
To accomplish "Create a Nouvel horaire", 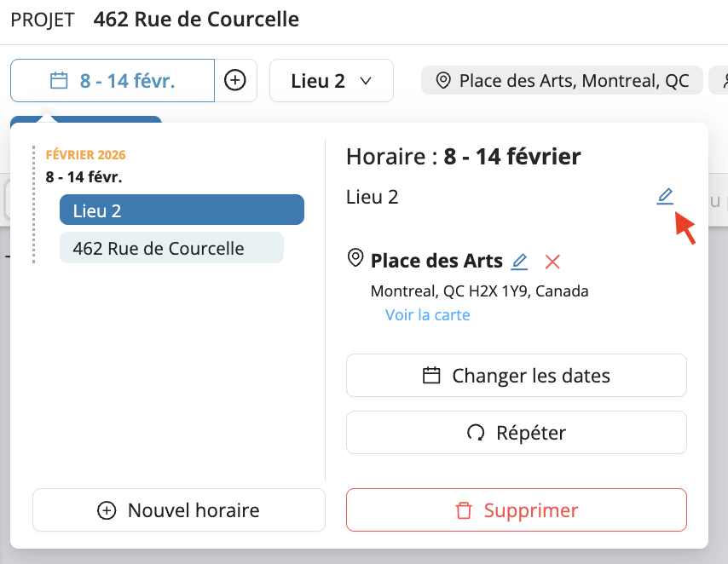I will [179, 510].
